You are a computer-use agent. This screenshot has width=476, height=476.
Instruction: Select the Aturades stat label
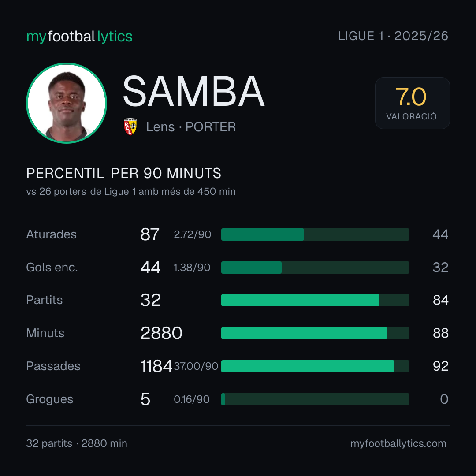click(x=51, y=234)
